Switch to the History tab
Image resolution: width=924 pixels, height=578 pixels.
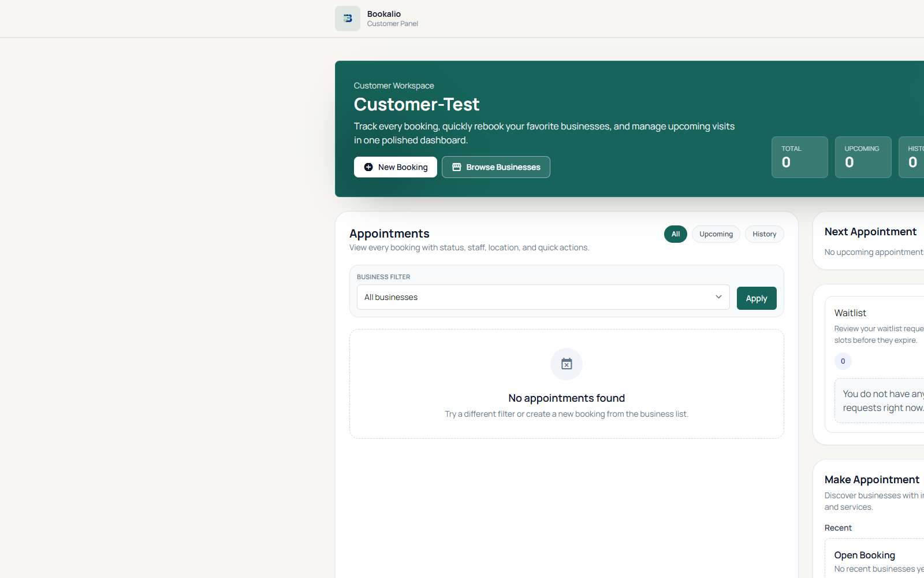point(765,234)
